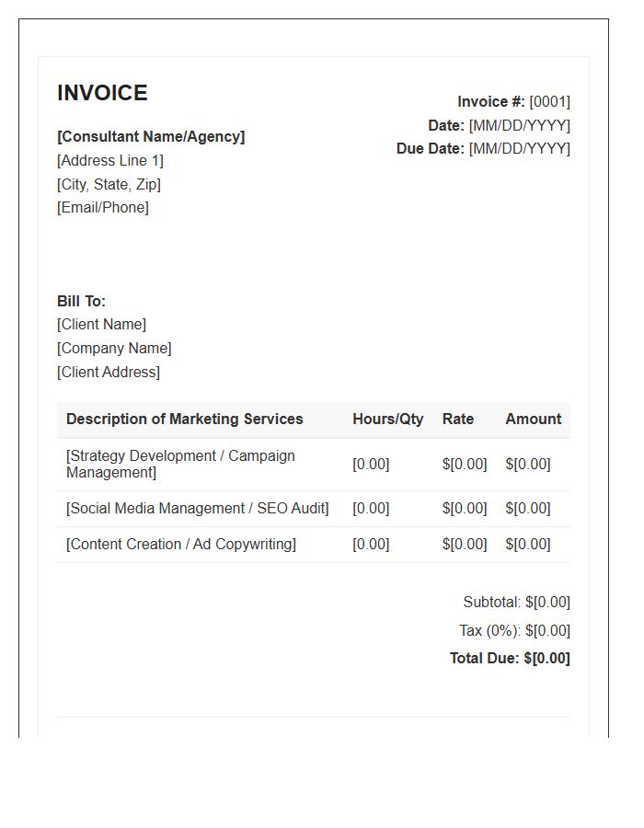Click the Tax (0%): $[0.00] line

pos(514,630)
